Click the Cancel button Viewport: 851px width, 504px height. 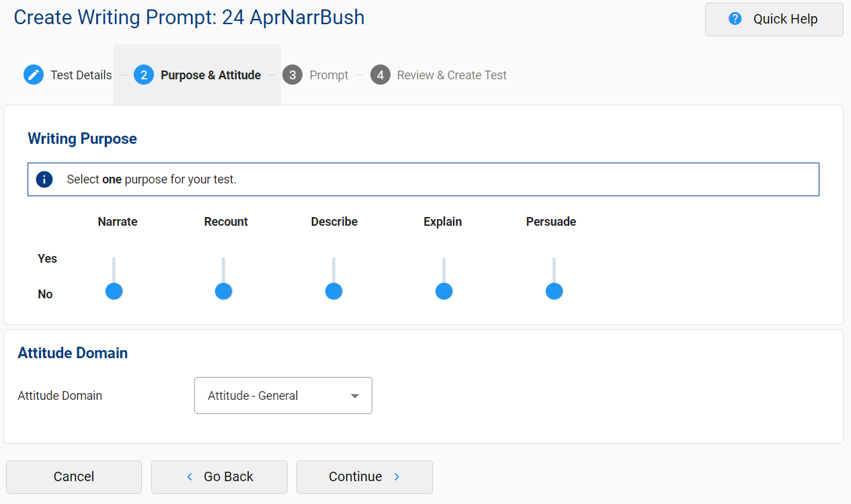[73, 476]
